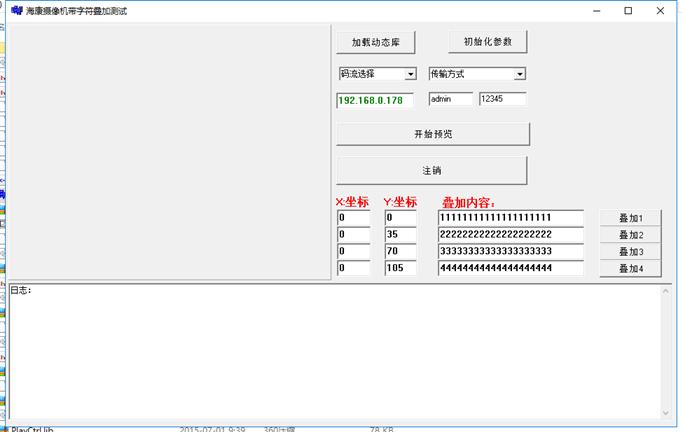Click the Y coordinate field showing 105
Viewport: 682px width, 432px height.
pos(401,268)
